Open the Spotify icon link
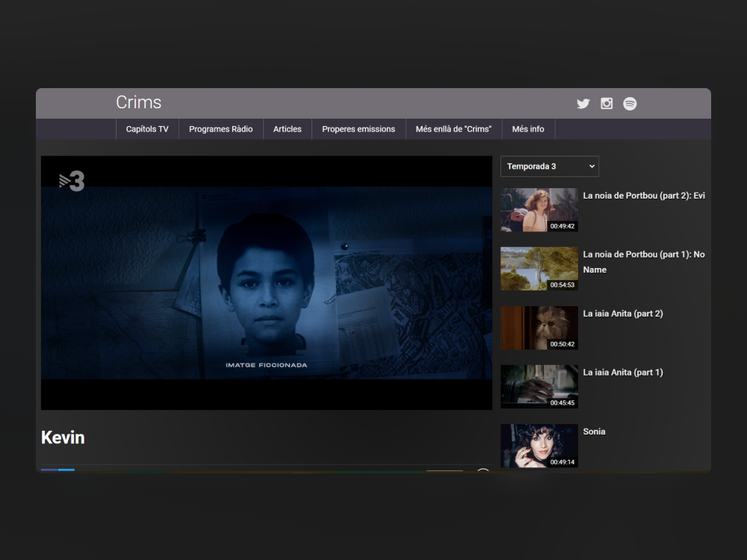 pyautogui.click(x=630, y=104)
